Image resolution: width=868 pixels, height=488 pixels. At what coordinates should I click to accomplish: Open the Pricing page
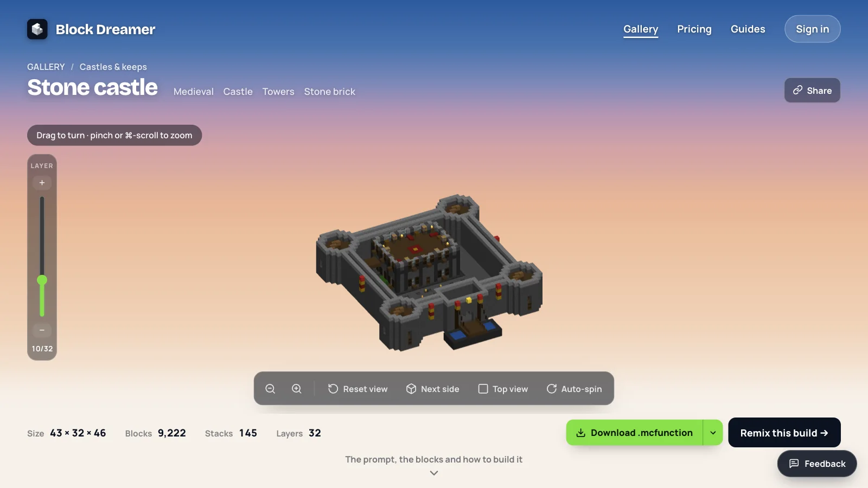pyautogui.click(x=694, y=29)
